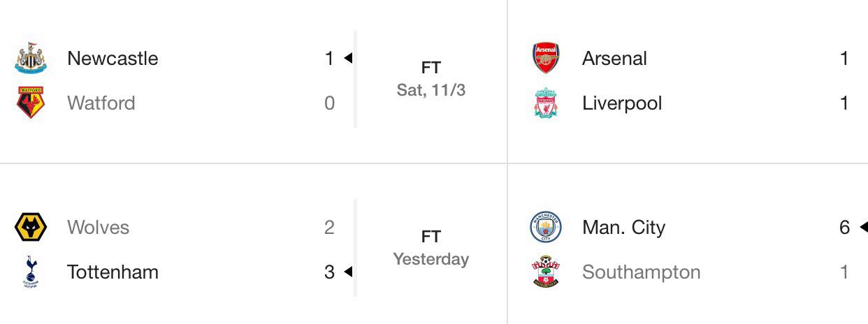Click the FT Yesterday match status
The height and width of the screenshot is (324, 868).
point(431,248)
